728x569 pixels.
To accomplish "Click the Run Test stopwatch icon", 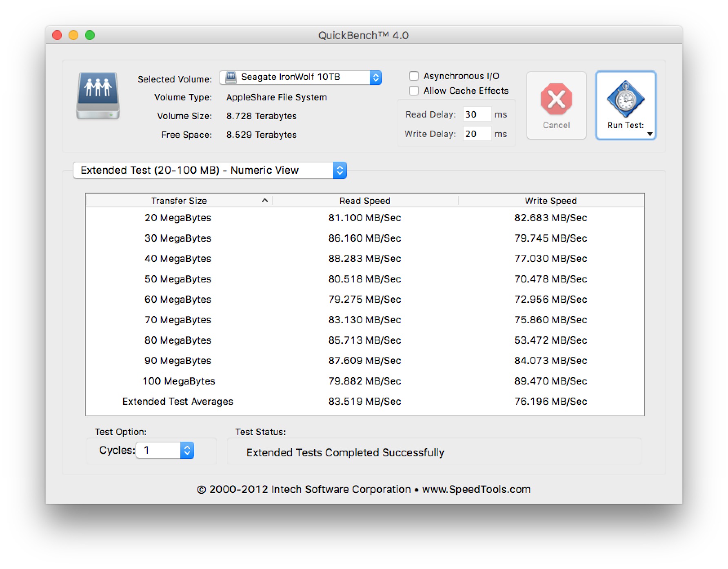I will (x=625, y=98).
